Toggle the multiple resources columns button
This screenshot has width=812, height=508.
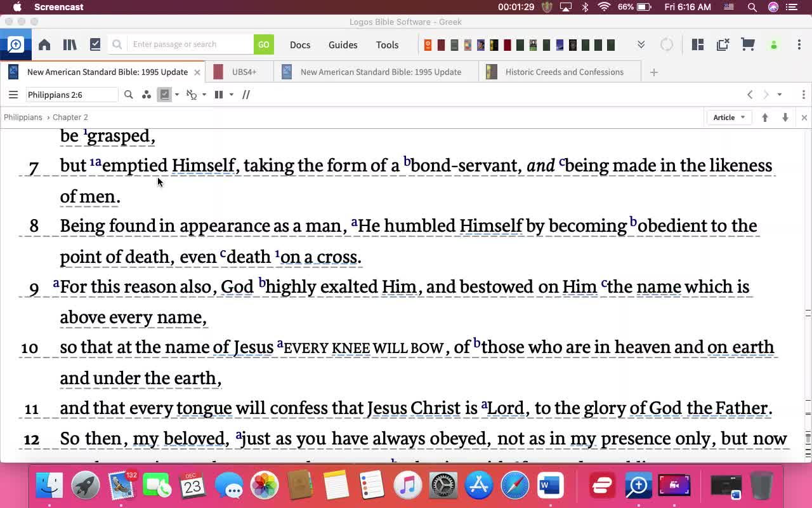click(219, 95)
